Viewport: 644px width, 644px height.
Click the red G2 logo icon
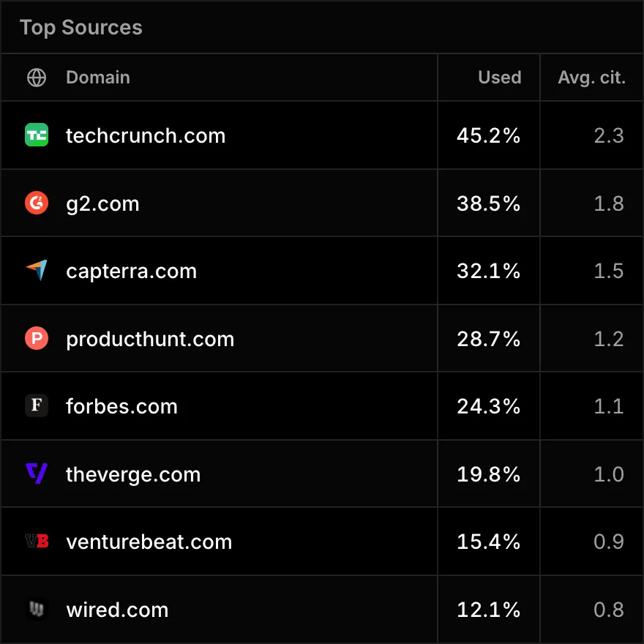coord(37,203)
